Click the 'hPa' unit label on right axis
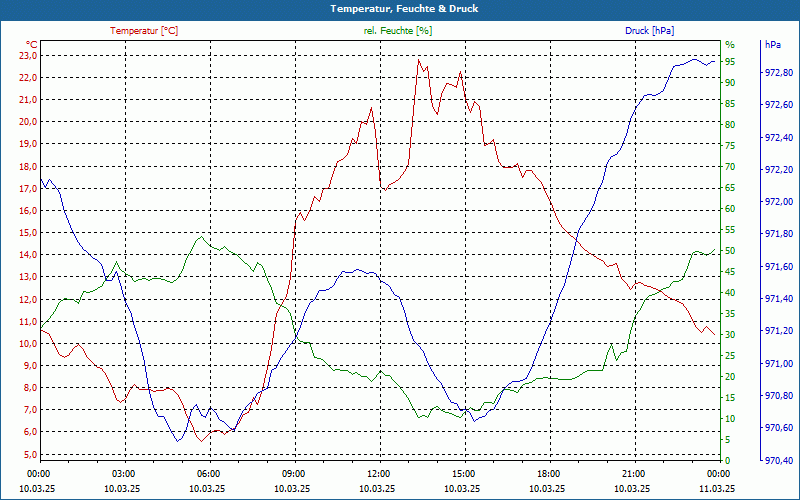This screenshot has width=800, height=500. 773,44
